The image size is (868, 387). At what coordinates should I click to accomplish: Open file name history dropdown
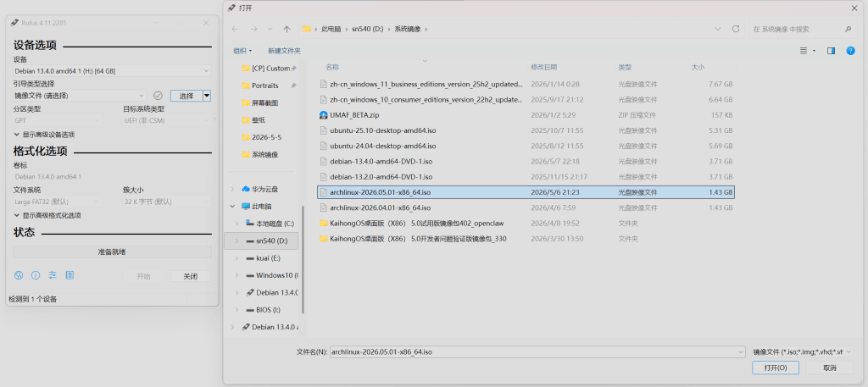[741, 351]
